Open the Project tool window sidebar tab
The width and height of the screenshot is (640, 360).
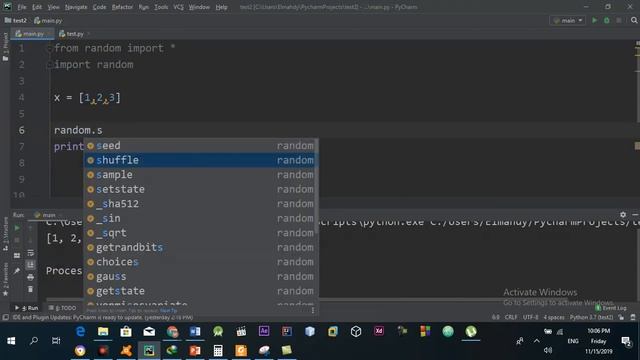click(x=5, y=47)
